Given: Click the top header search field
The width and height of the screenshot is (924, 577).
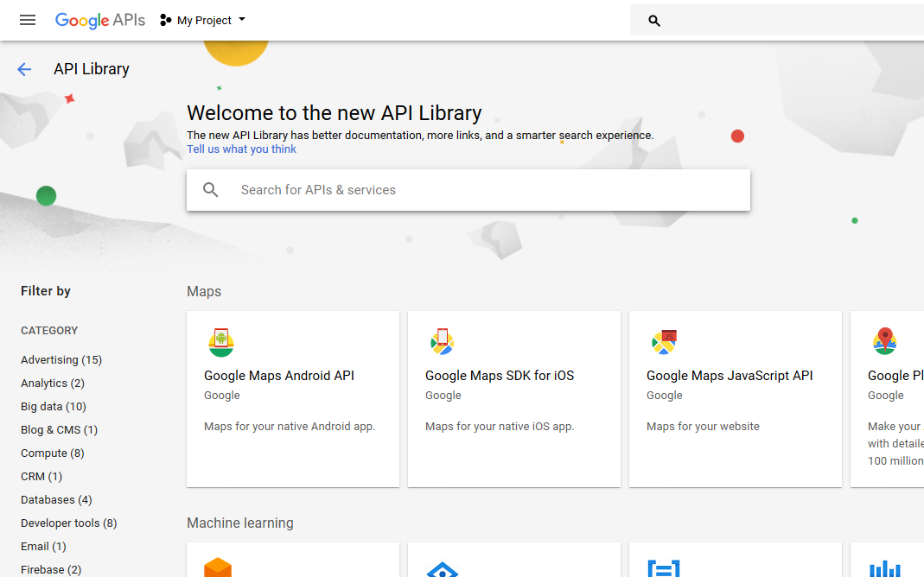Looking at the screenshot, I should click(x=777, y=20).
